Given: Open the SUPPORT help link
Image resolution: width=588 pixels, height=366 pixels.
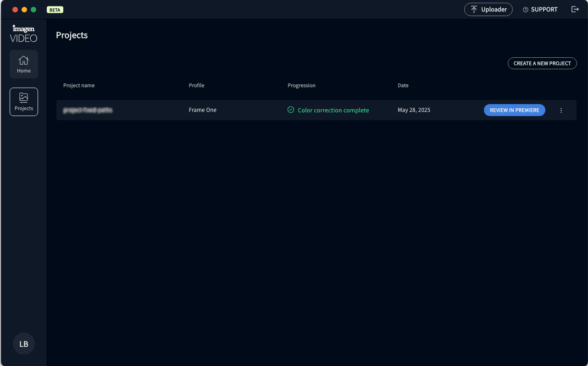Looking at the screenshot, I should pyautogui.click(x=540, y=9).
